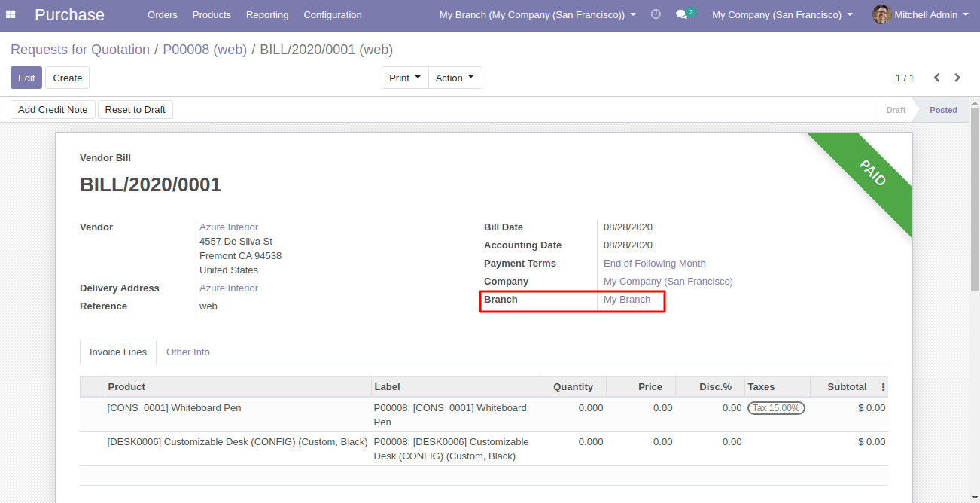Viewport: 980px width, 503px height.
Task: Open the apps grid home menu icon
Action: click(x=11, y=14)
